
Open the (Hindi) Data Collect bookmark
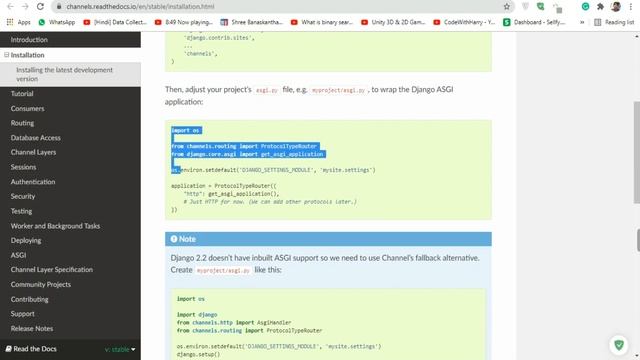(x=115, y=22)
